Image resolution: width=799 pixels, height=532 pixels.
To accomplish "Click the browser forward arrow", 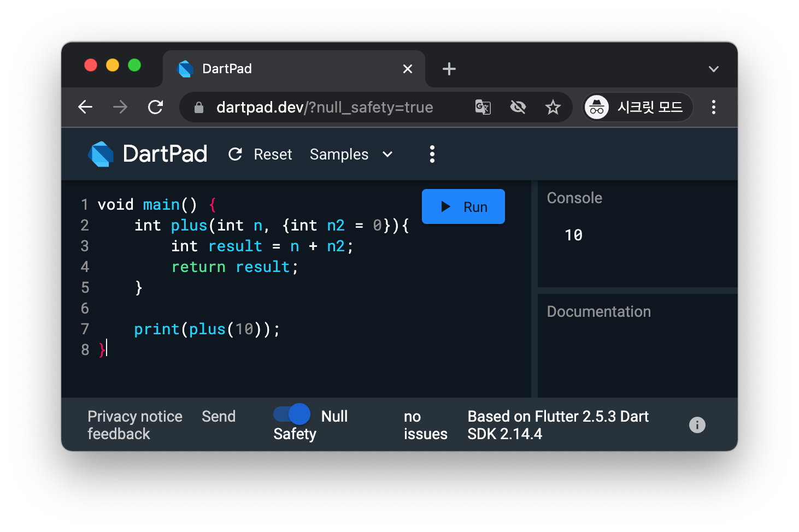I will [120, 107].
